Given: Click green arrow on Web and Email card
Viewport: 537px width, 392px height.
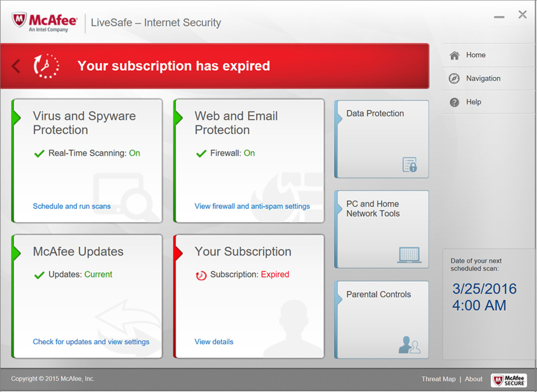Looking at the screenshot, I should tap(178, 118).
